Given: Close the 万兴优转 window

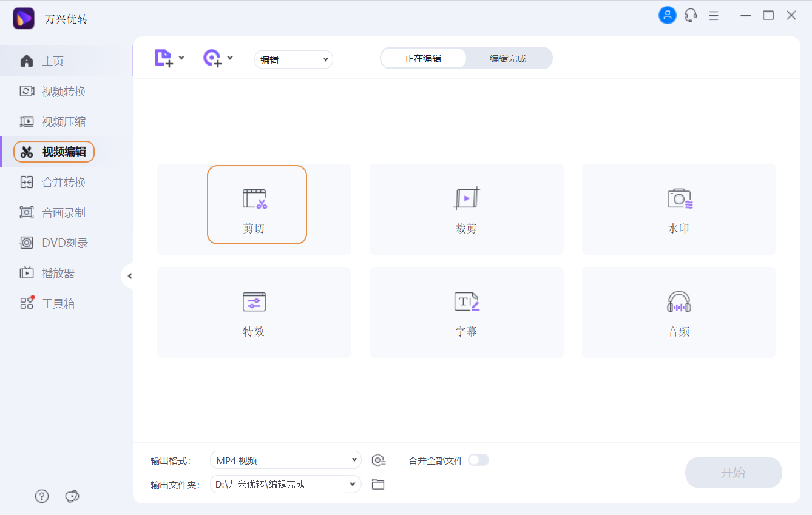Looking at the screenshot, I should pos(791,15).
